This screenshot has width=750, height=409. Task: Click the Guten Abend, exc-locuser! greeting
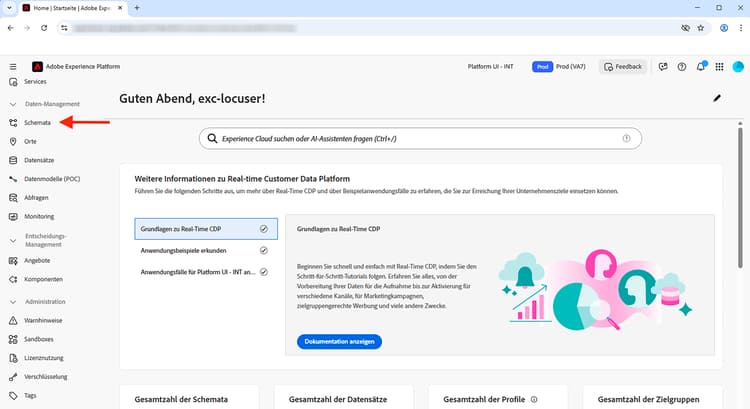[192, 99]
